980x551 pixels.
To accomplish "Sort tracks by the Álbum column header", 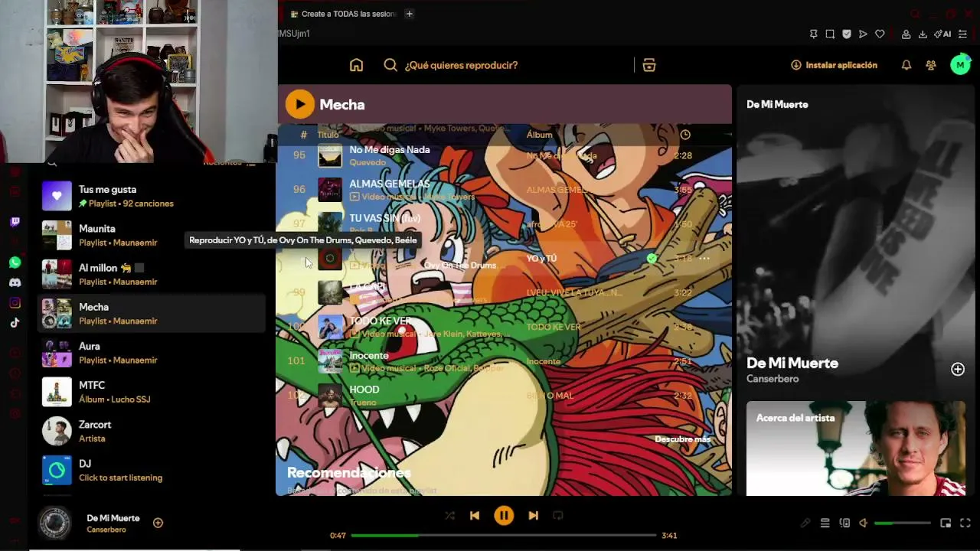I will 539,135.
